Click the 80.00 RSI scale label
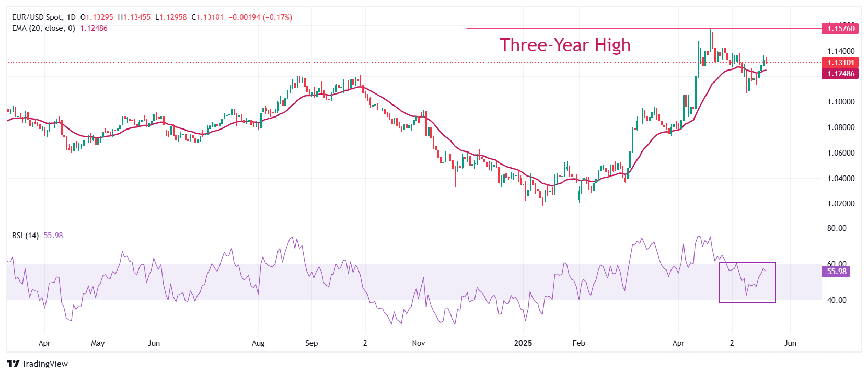The image size is (868, 375). pyautogui.click(x=837, y=228)
